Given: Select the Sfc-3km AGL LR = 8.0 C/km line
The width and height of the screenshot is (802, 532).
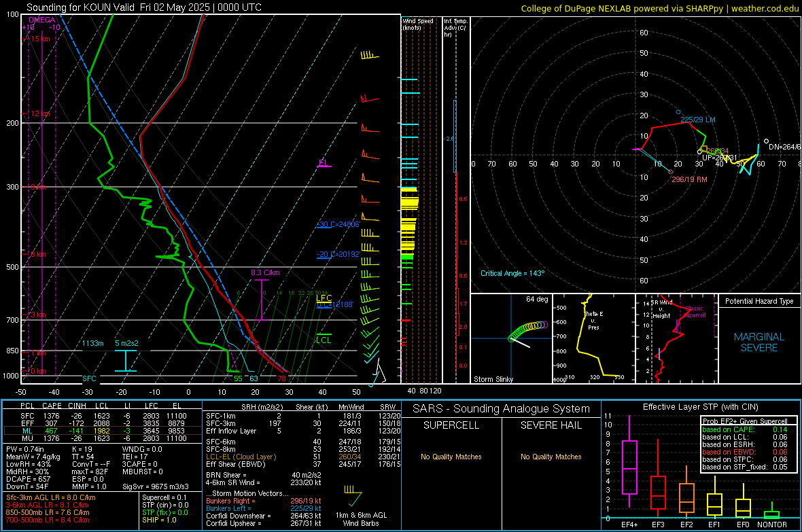Looking at the screenshot, I should coord(51,497).
